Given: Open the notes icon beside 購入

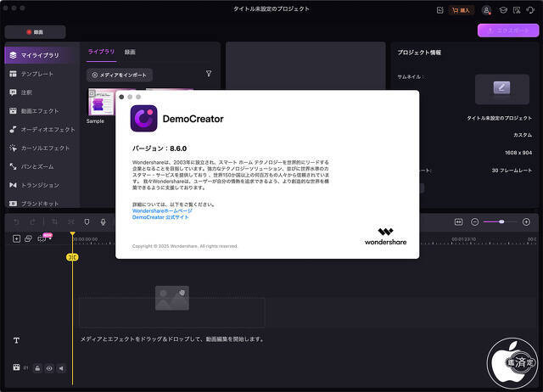Looking at the screenshot, I should [439, 10].
